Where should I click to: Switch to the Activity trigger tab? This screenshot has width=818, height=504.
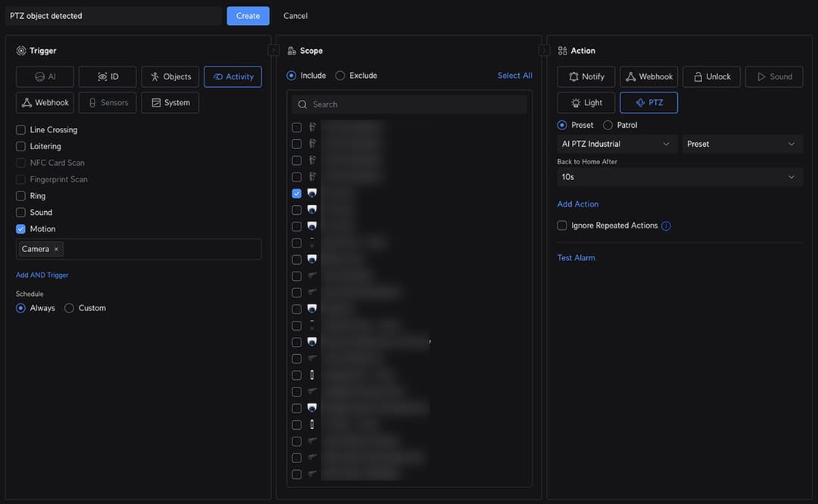[233, 76]
